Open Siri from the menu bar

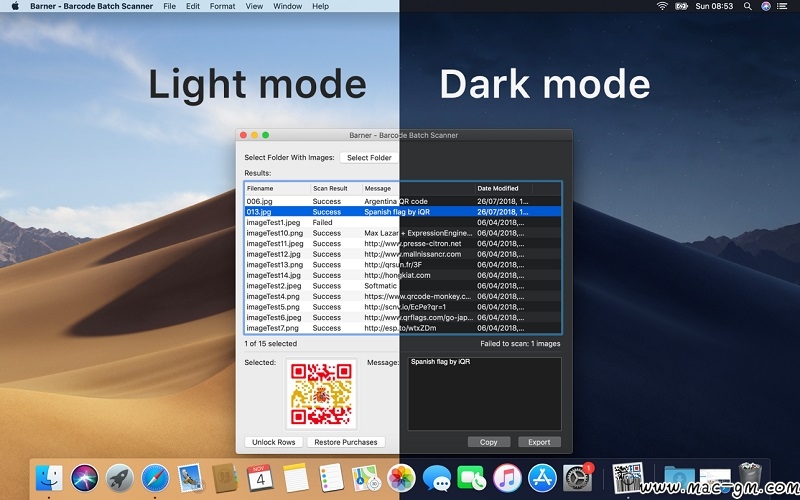(766, 6)
